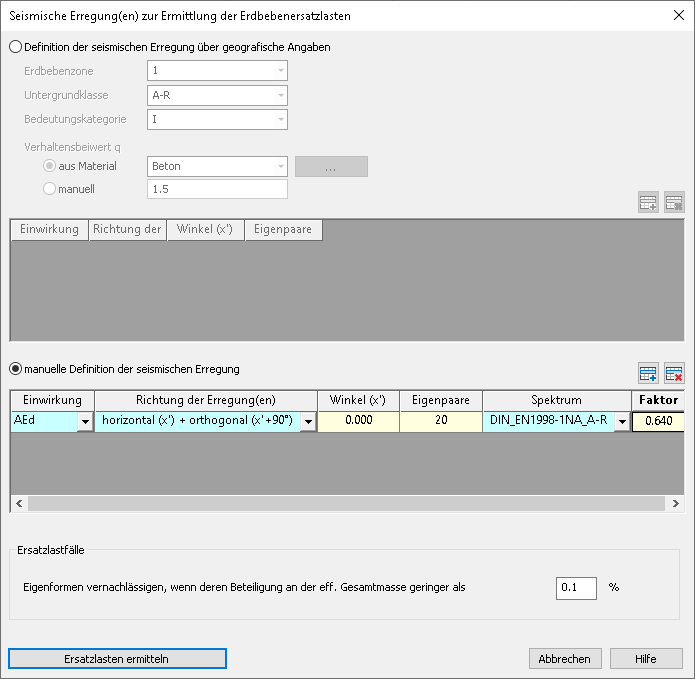
Task: Click the 0.1 percent mass participation field
Action: [x=576, y=588]
